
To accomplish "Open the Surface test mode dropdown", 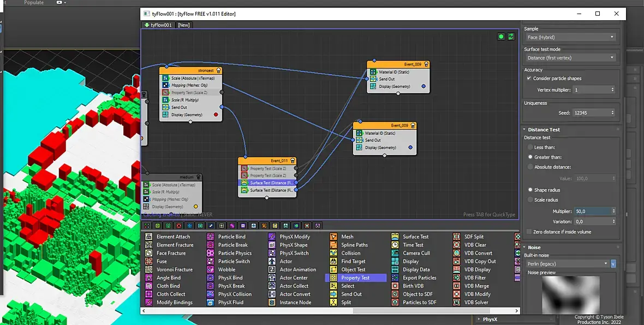I will 570,58.
